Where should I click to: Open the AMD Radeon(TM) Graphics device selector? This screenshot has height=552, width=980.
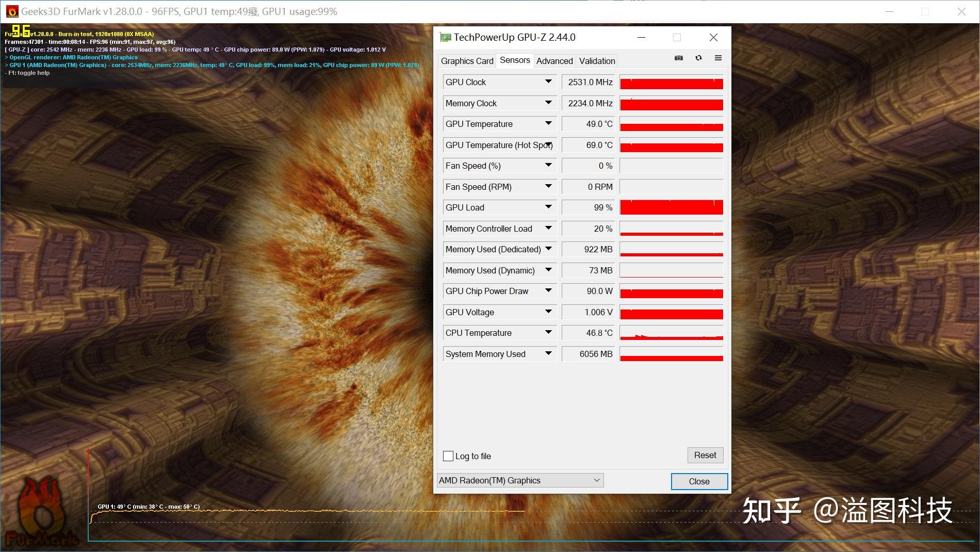pos(520,480)
